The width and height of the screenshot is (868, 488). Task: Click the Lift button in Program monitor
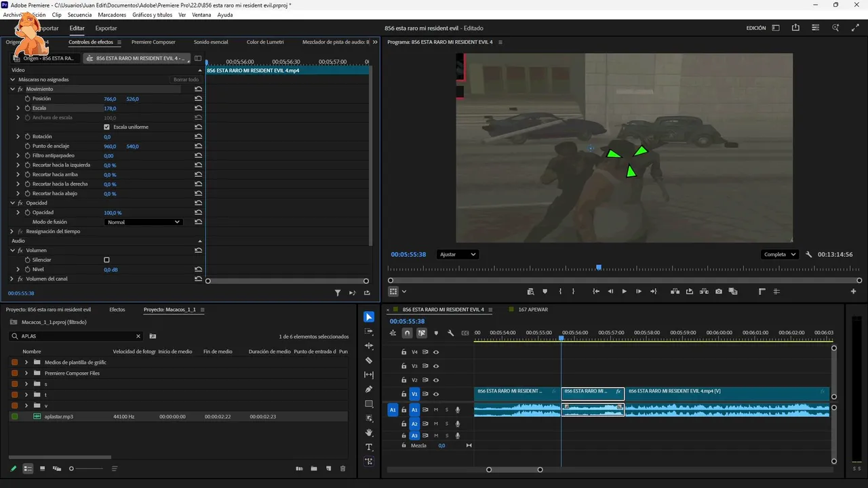(675, 291)
